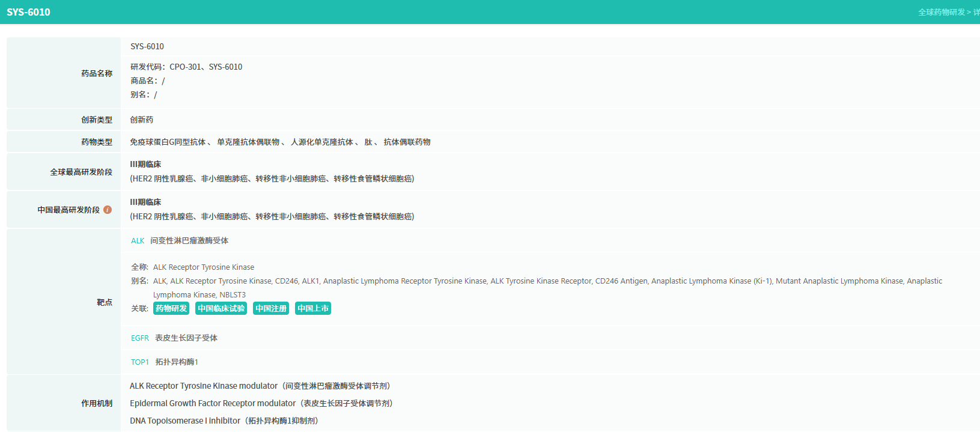Screen dimensions: 980x432
Task: Click 抗体偶联药物 drug type
Action: 407,142
